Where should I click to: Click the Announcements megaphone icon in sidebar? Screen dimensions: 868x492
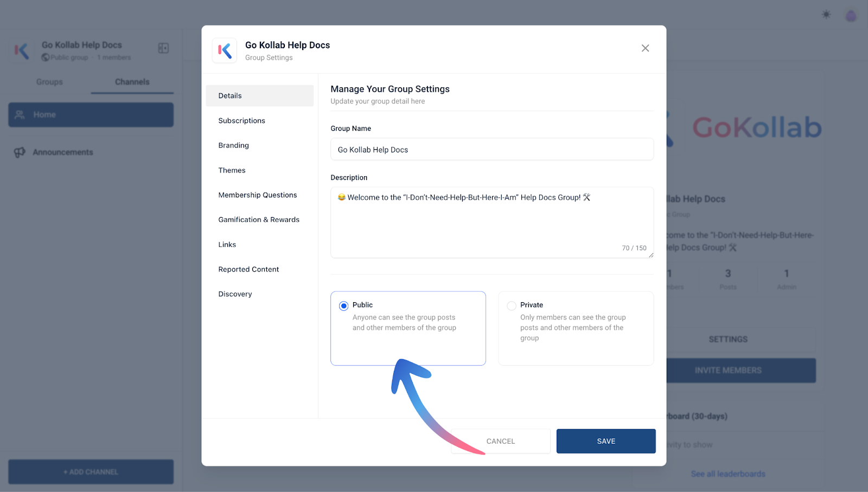tap(20, 152)
